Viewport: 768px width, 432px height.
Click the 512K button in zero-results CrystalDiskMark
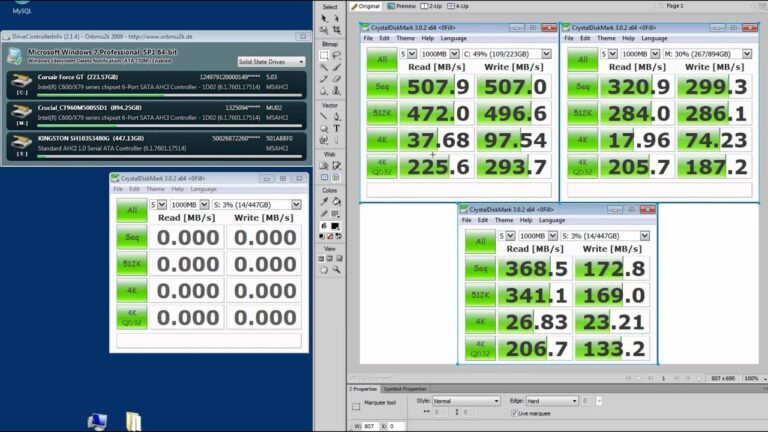[x=132, y=264]
